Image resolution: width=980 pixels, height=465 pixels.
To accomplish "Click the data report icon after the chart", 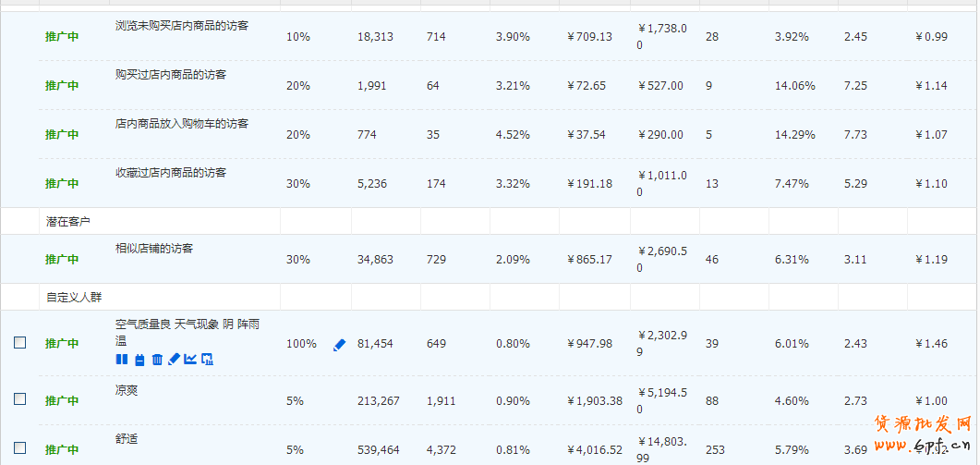I will coord(208,360).
